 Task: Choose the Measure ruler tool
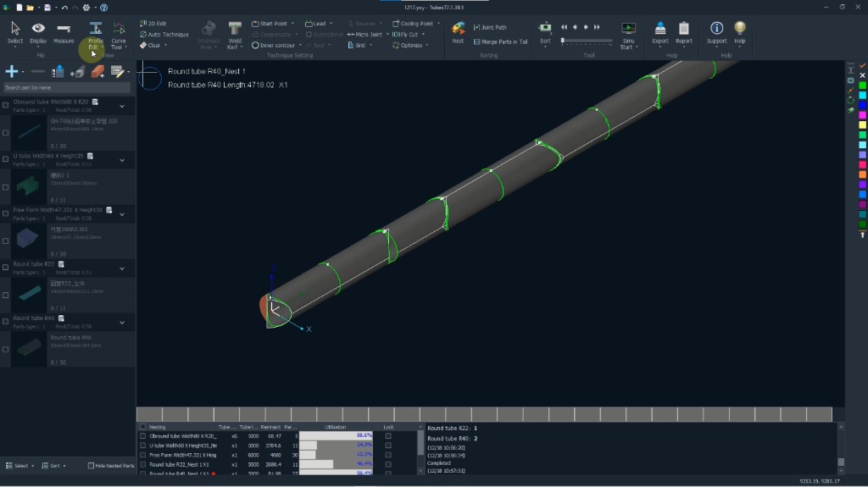(x=64, y=33)
